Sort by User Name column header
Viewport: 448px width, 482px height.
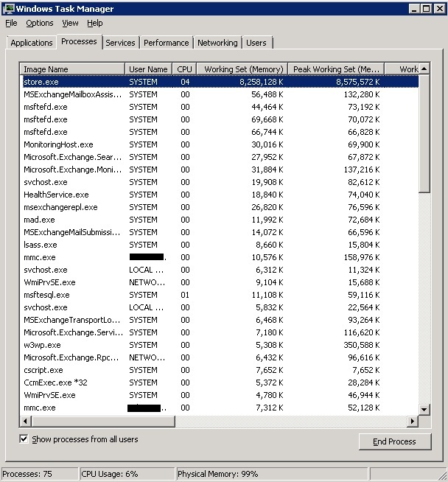148,69
